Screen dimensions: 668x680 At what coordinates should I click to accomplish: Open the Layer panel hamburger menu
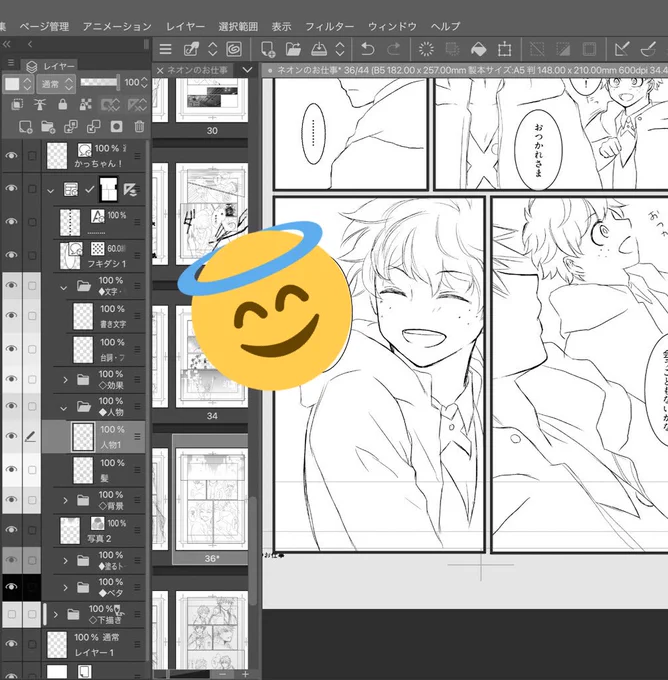click(x=11, y=63)
